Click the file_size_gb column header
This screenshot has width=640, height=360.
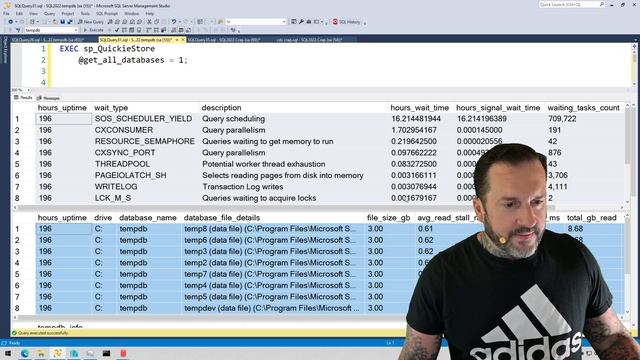click(388, 218)
